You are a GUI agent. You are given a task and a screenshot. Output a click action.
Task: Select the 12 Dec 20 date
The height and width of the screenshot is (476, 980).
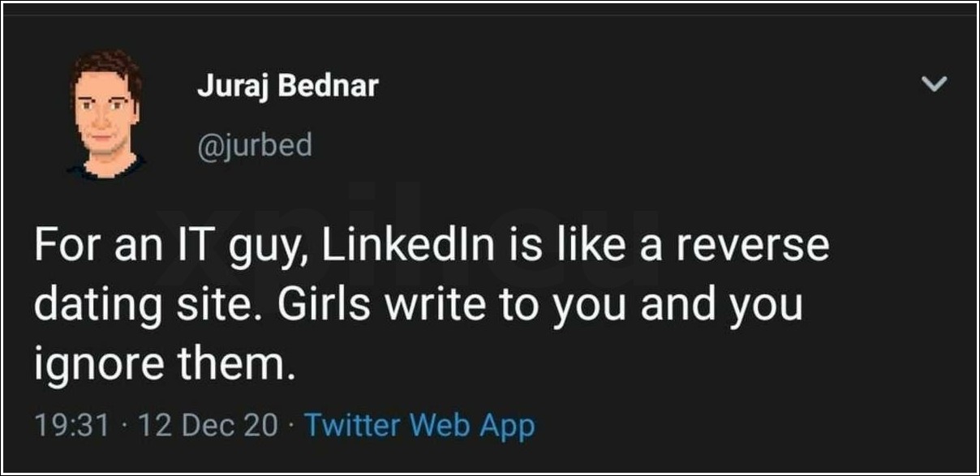click(x=208, y=424)
